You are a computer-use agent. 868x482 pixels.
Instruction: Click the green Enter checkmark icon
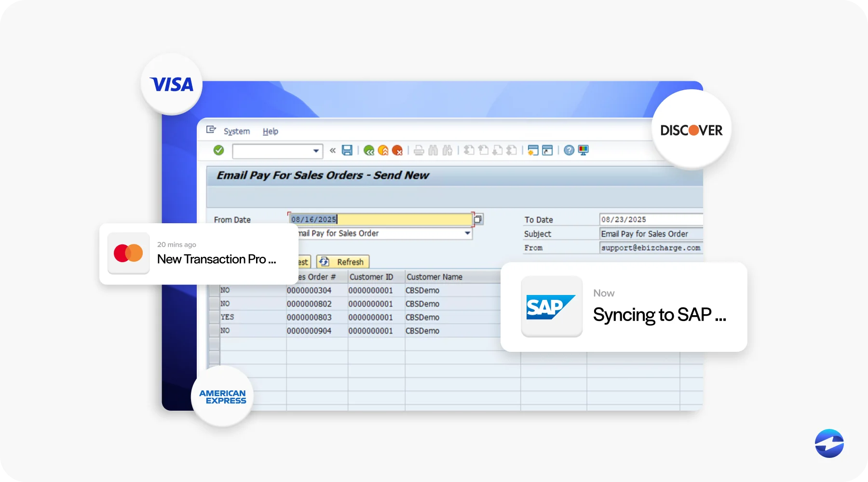(x=219, y=150)
